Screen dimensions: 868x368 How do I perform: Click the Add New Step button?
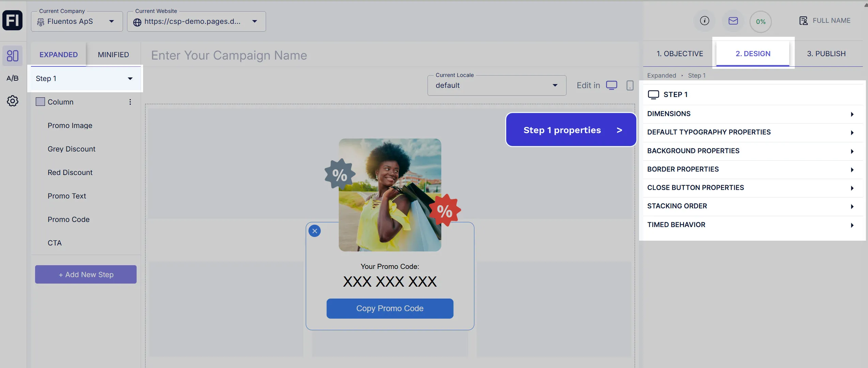86,274
